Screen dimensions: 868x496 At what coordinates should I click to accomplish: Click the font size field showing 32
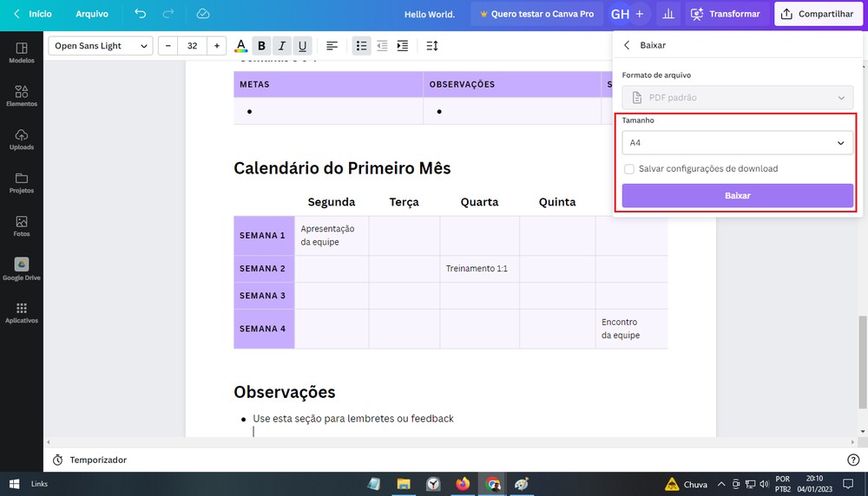[x=192, y=46]
